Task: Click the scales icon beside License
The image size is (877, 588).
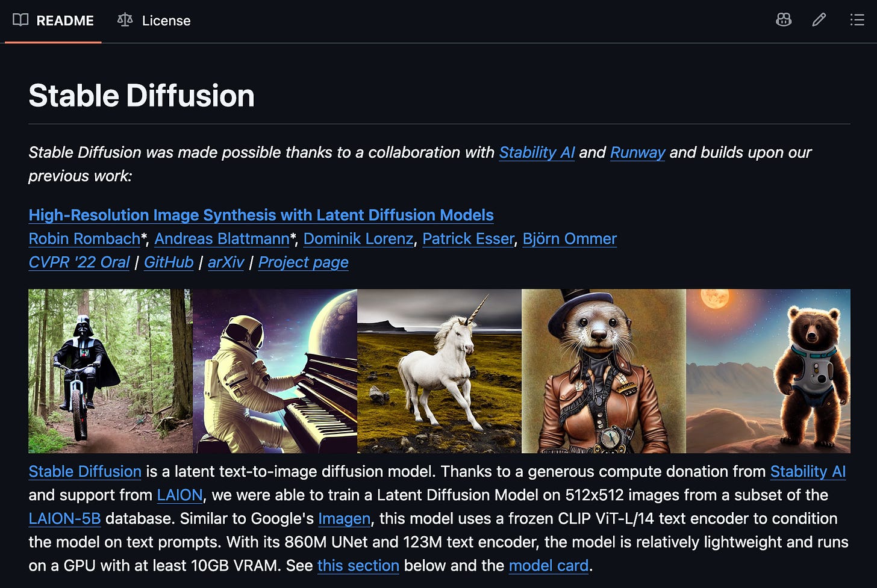Action: [125, 20]
